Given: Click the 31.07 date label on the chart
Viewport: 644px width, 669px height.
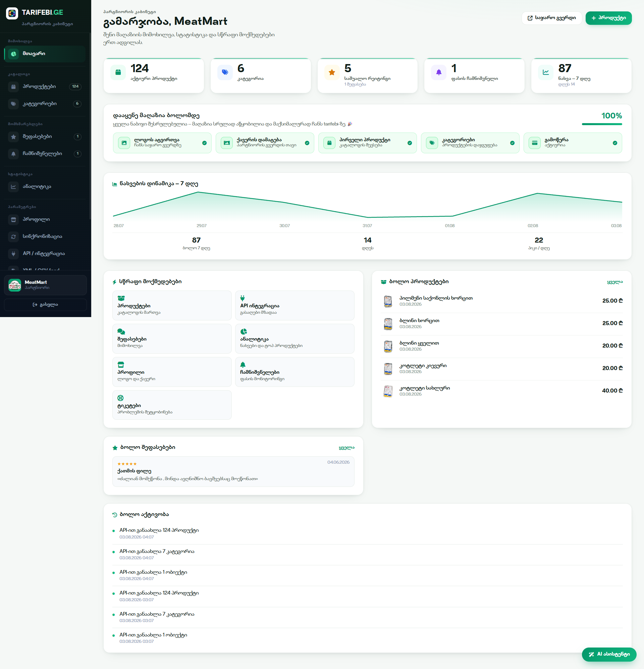Looking at the screenshot, I should [x=367, y=226].
